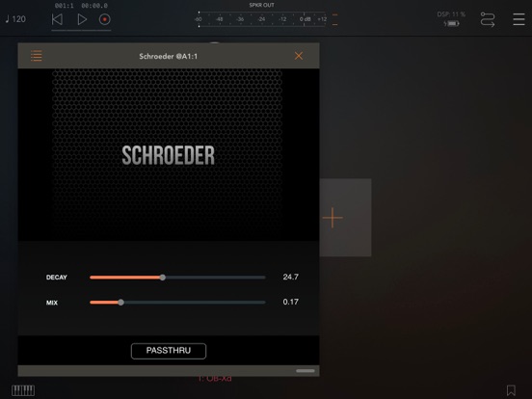This screenshot has height=399, width=532.
Task: Click the bookmark icon at bottom right
Action: 511,390
